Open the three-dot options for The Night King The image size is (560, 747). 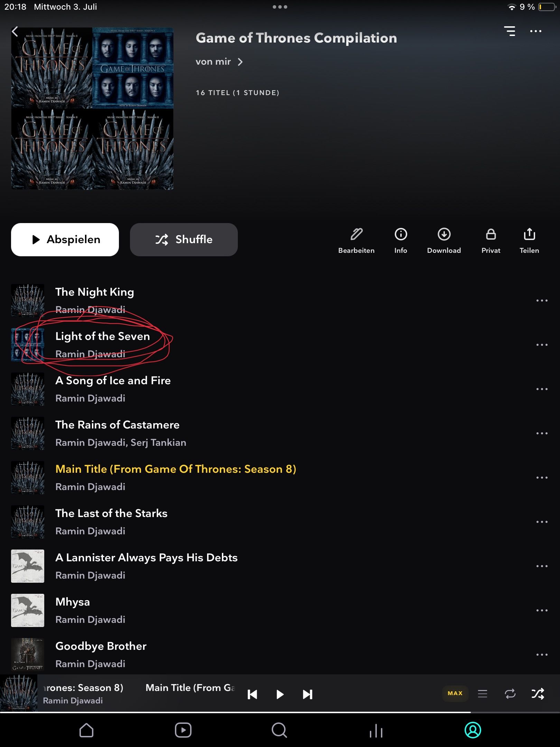pos(542,301)
